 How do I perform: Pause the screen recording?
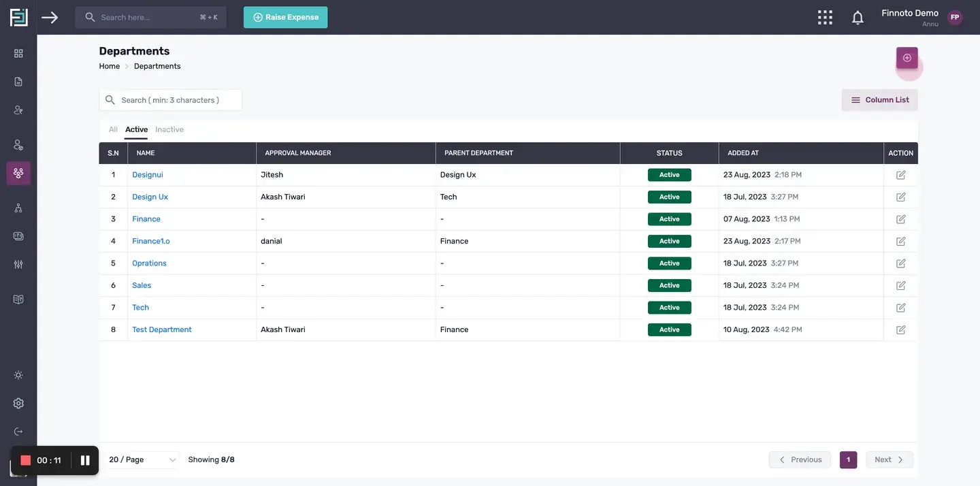[85, 461]
